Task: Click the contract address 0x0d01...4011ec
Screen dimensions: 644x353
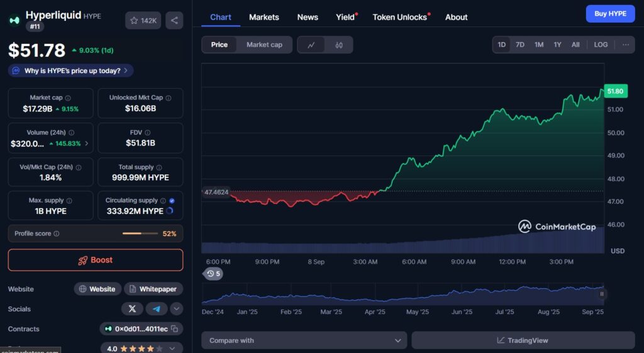Action: tap(141, 328)
